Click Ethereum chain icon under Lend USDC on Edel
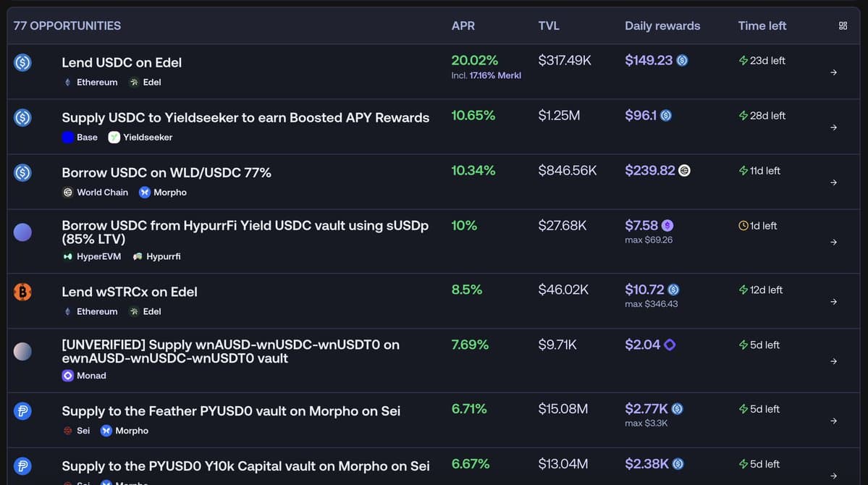 coord(67,82)
